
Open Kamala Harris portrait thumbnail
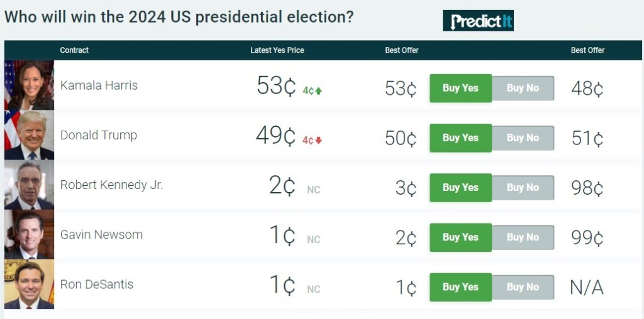click(29, 85)
